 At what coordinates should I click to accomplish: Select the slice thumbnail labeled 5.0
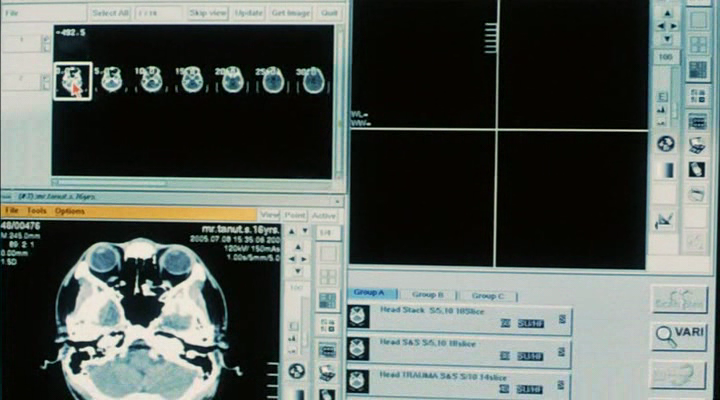pos(112,80)
